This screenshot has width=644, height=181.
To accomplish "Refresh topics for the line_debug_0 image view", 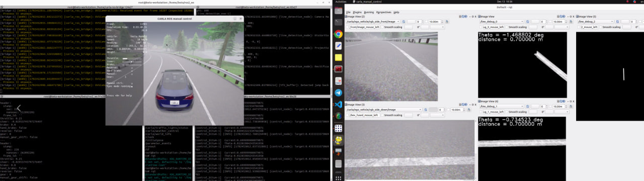I will 527,22.
